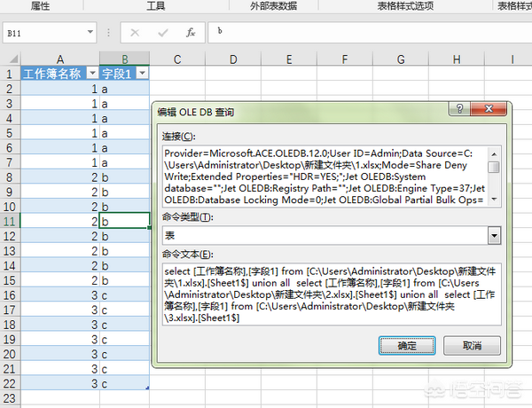Click the 外部表数据 ribbon group label

point(273,6)
